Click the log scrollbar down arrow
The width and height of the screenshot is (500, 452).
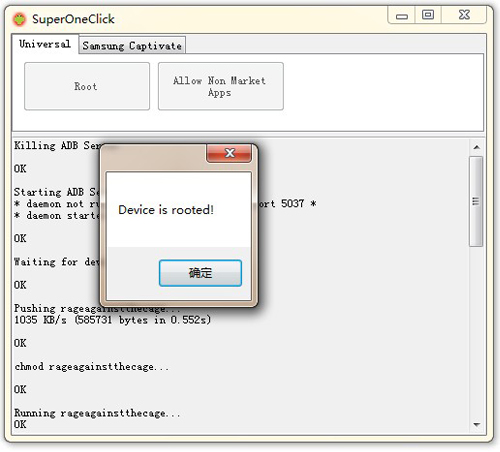pyautogui.click(x=477, y=425)
